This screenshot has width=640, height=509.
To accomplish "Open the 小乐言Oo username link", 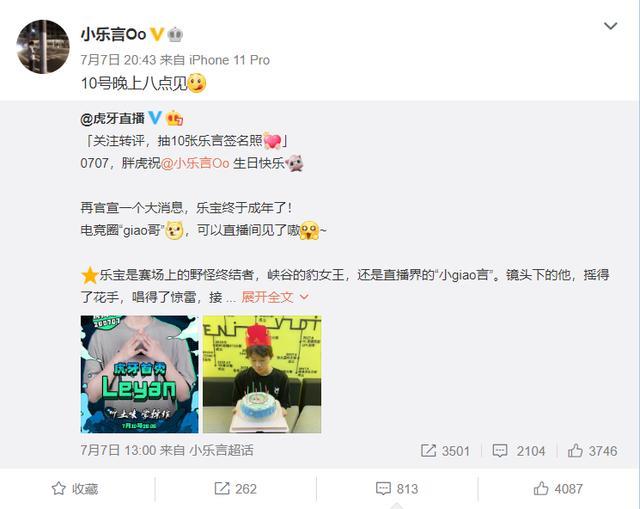I will pyautogui.click(x=113, y=34).
